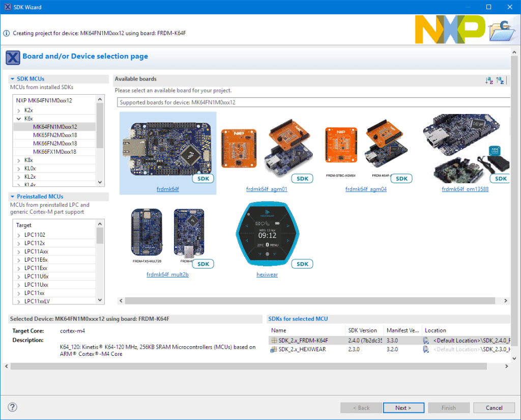521x420 pixels.
Task: Click the Next button
Action: [x=403, y=407]
